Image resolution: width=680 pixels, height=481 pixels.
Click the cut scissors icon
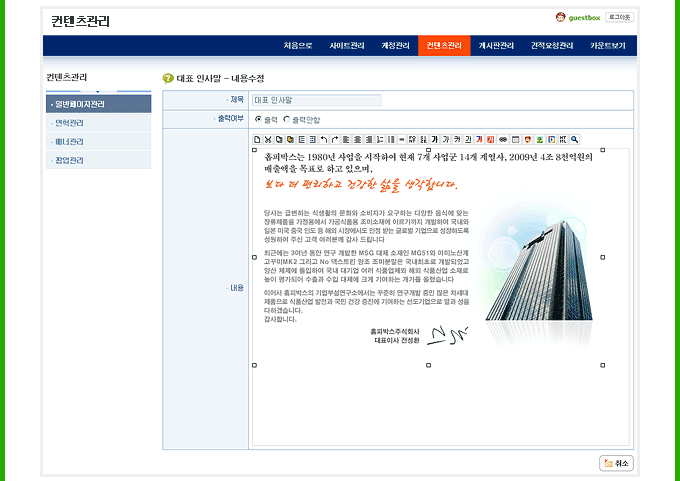pos(268,139)
